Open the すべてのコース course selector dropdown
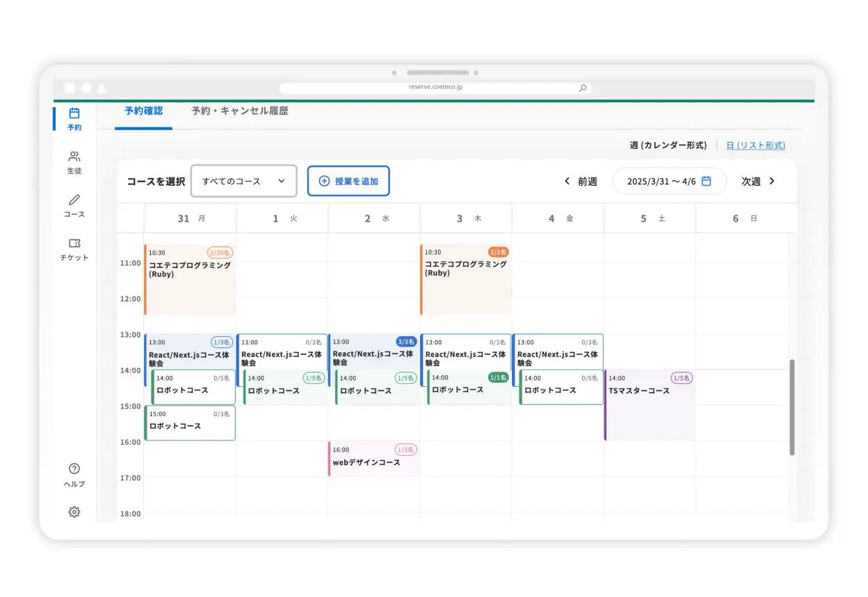 (243, 180)
